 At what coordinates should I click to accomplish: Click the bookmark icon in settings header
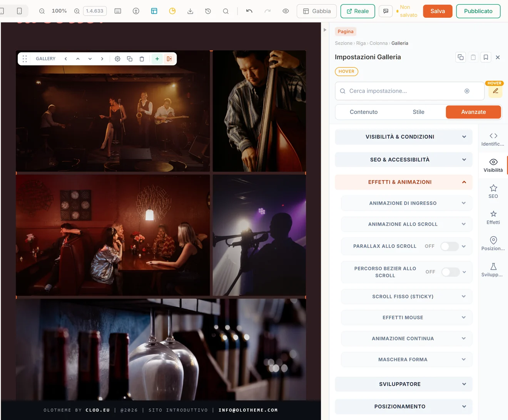(x=486, y=57)
